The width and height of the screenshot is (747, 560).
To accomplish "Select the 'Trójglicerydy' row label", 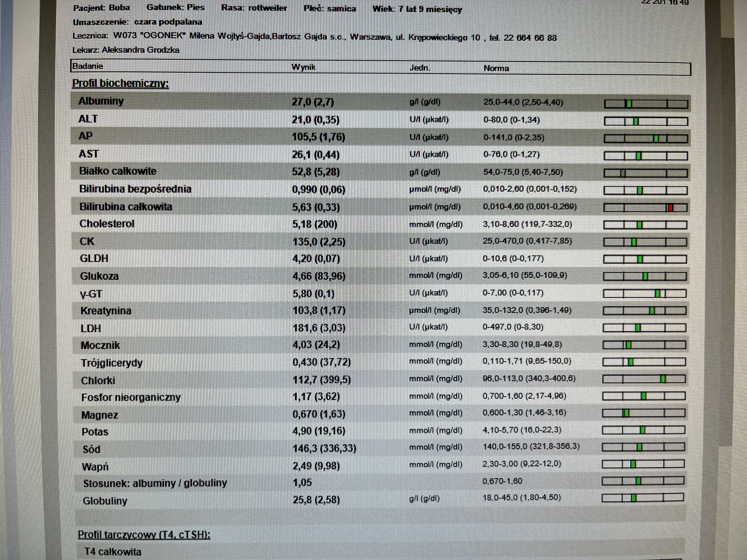I will pos(112,363).
